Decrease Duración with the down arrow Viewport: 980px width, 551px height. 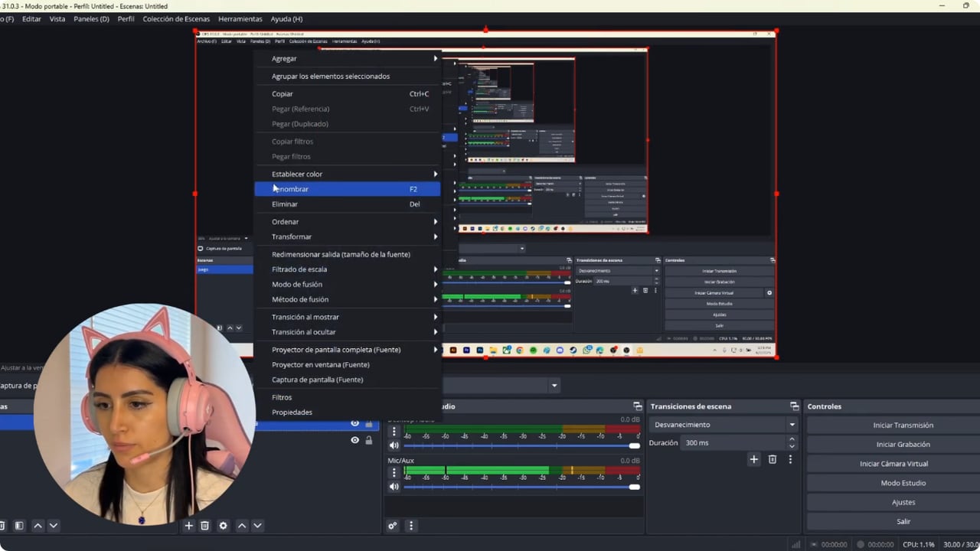pos(792,446)
